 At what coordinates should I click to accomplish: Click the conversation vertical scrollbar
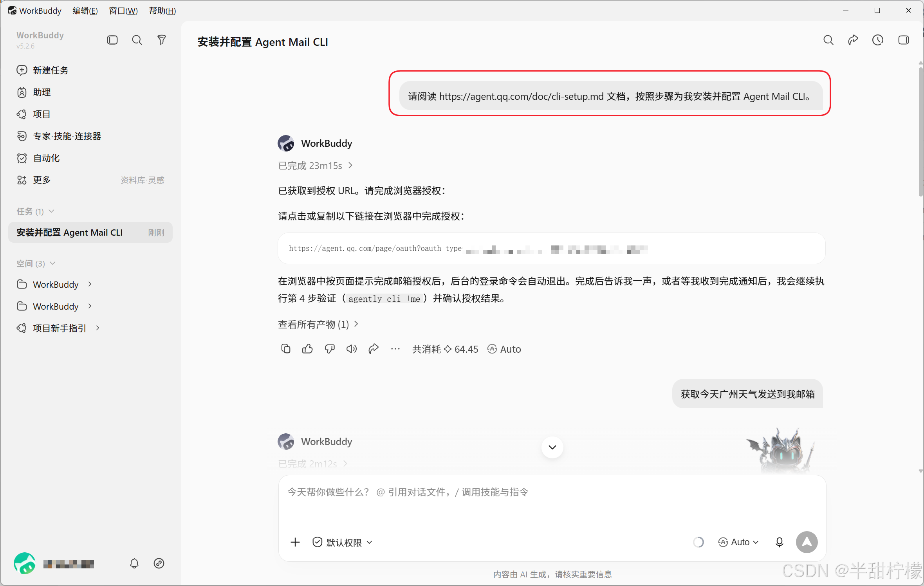[x=920, y=131]
